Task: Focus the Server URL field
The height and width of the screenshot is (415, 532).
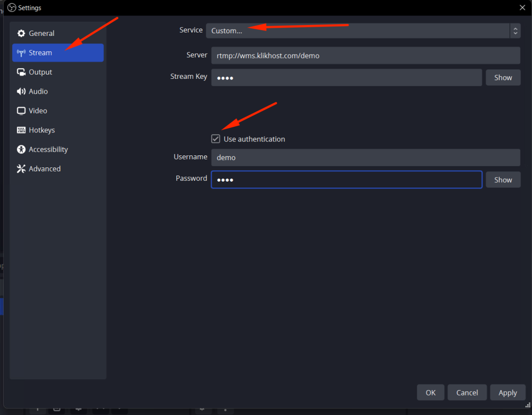Action: pyautogui.click(x=365, y=55)
